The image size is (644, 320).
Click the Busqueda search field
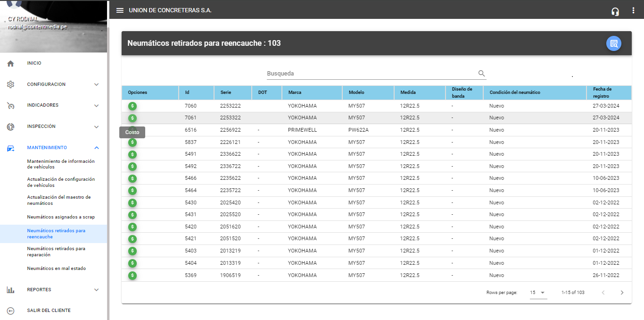tap(371, 74)
